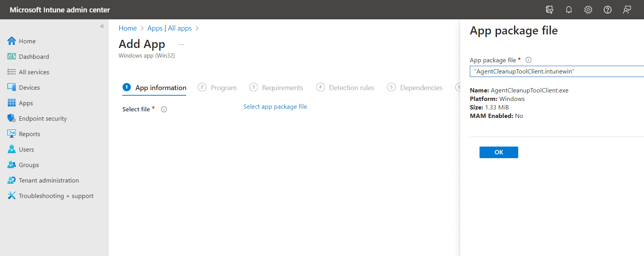The height and width of the screenshot is (256, 644).
Task: Click the App package file info icon
Action: 528,60
